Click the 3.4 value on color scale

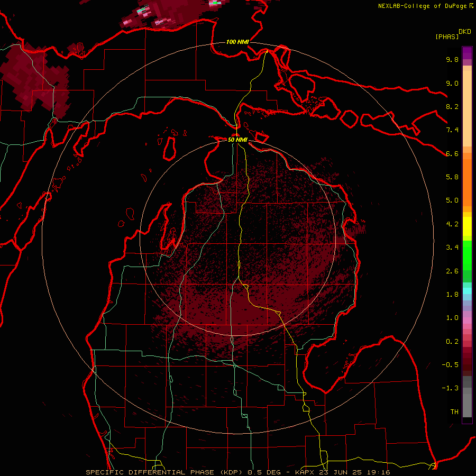point(452,248)
